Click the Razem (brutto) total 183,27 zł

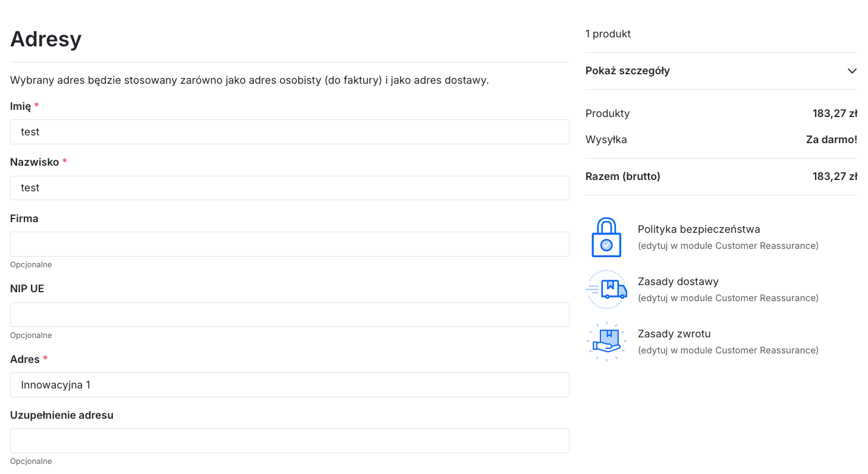(835, 176)
